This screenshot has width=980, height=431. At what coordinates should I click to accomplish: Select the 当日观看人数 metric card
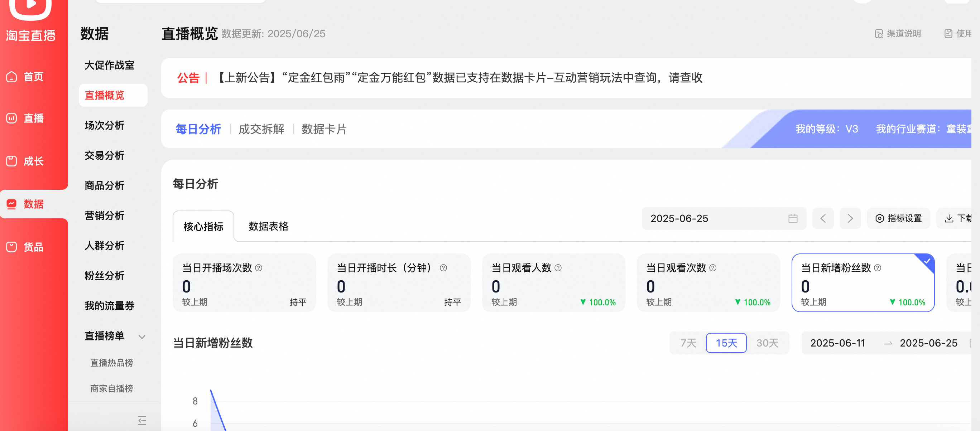(553, 283)
